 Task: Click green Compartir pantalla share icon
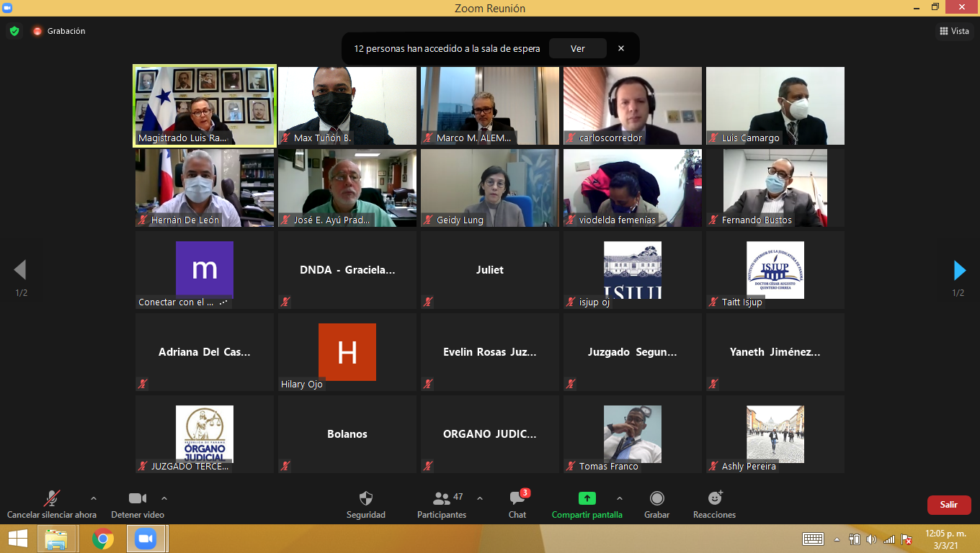pyautogui.click(x=587, y=498)
